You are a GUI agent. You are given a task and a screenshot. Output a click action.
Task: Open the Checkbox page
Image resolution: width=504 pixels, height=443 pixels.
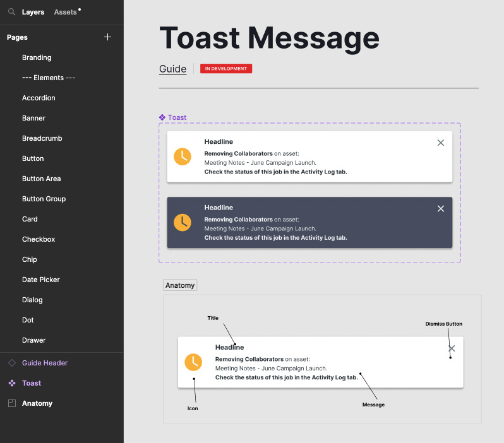39,239
